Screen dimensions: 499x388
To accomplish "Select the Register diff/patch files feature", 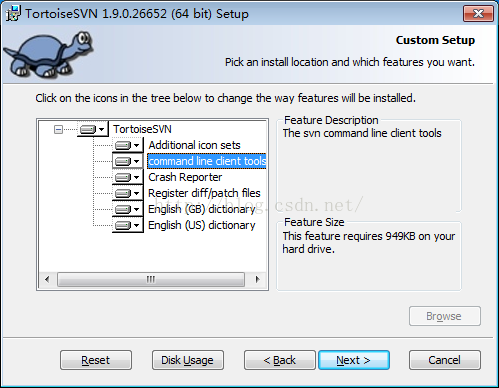I will (x=204, y=193).
